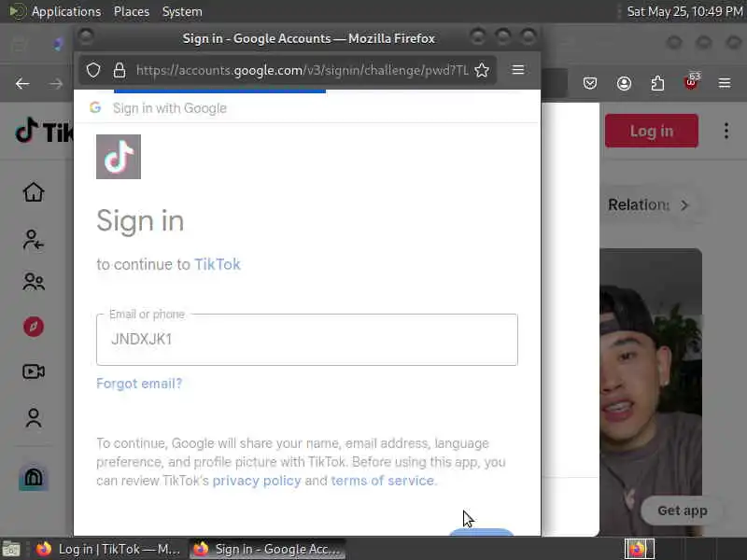Click the Forgot email? link
This screenshot has width=747, height=560.
[139, 384]
